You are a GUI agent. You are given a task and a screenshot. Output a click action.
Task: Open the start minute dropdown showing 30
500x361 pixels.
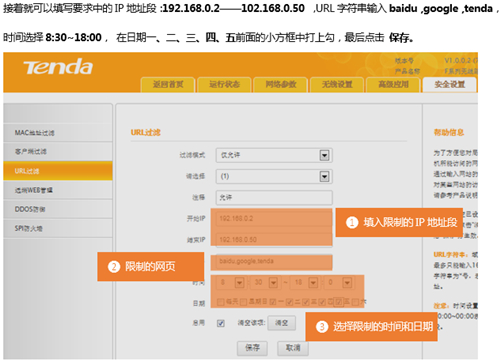[x=265, y=283]
